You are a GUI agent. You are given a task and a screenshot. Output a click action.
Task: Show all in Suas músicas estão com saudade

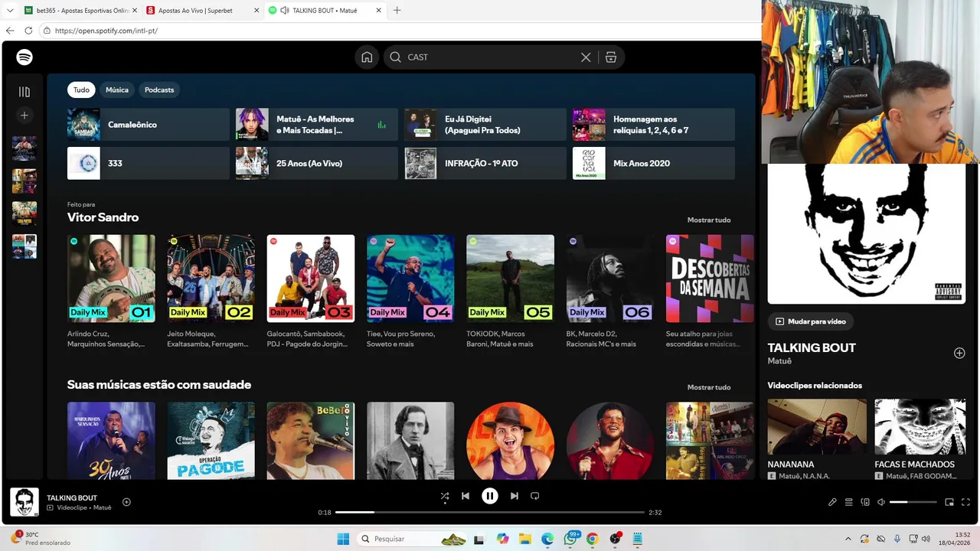click(709, 387)
